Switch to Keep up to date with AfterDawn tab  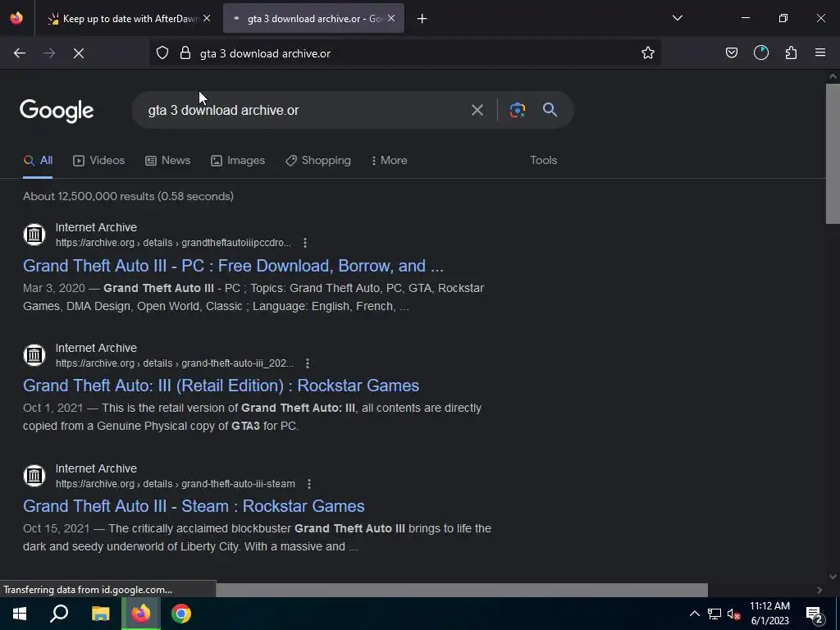[127, 19]
